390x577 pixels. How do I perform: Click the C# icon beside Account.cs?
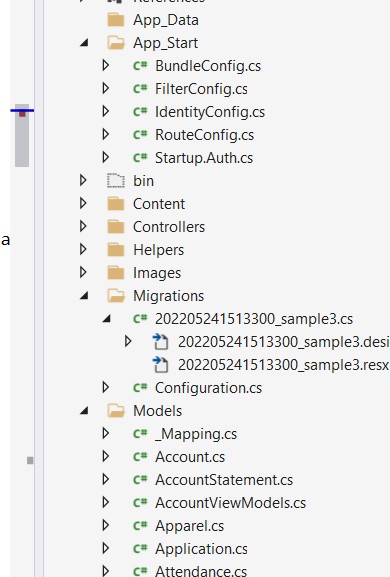140,457
